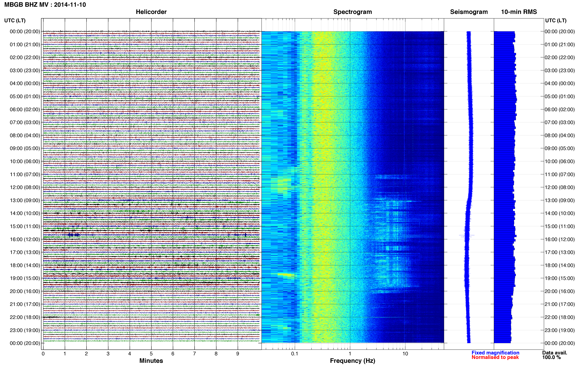Click '11:00 (07:00)' on the left time axis

pyautogui.click(x=25, y=174)
